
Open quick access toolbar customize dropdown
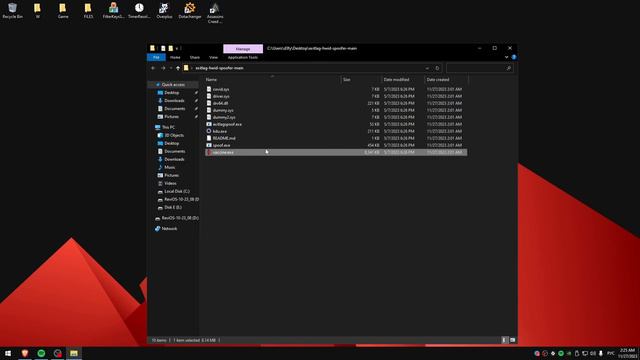pos(177,49)
